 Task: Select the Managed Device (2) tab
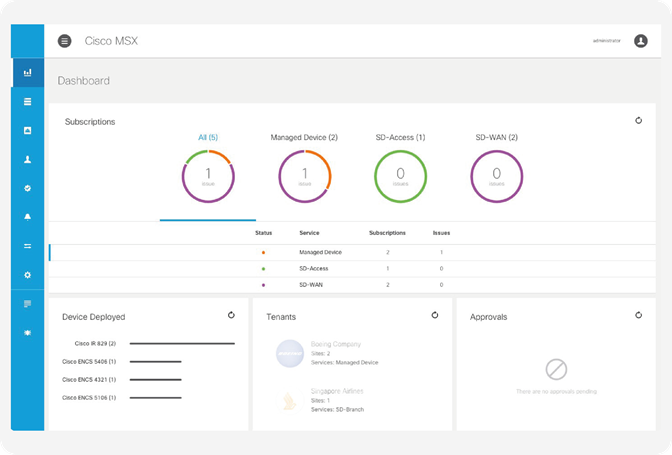coord(304,138)
